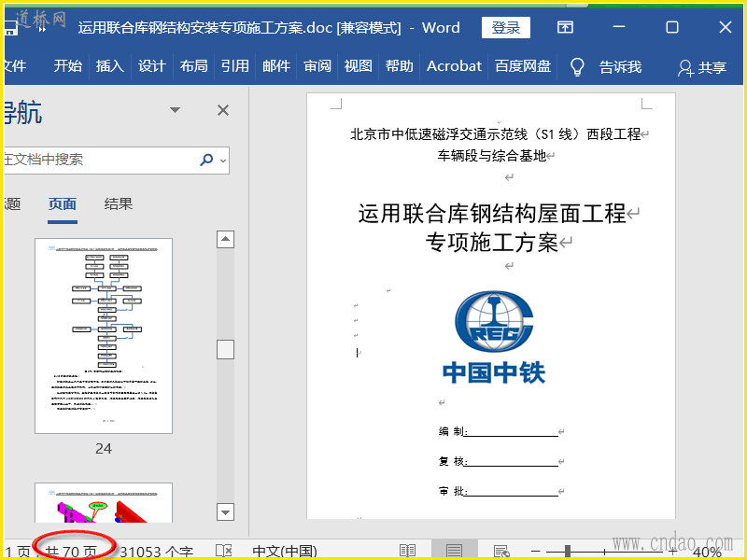This screenshot has height=560, width=747.
Task: Expand the search options dropdown arrow
Action: point(223,161)
